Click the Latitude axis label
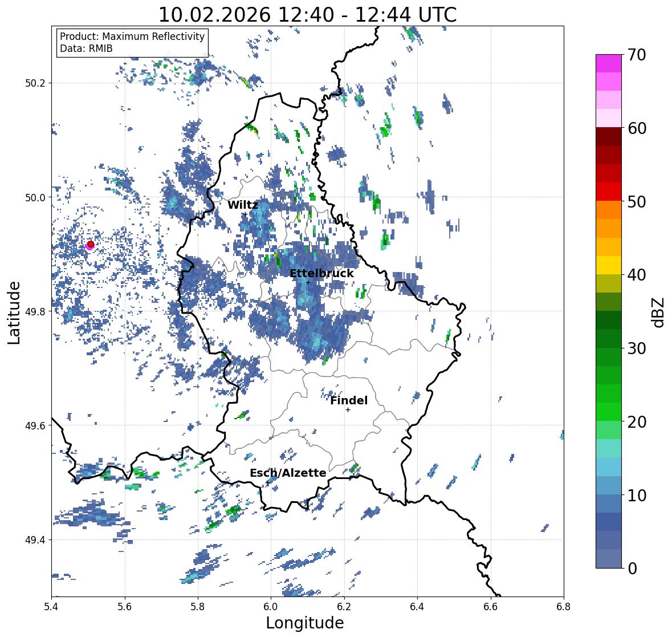Image resolution: width=672 pixels, height=637 pixels. (14, 313)
